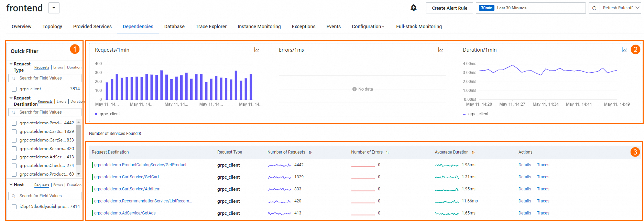This screenshot has width=644, height=221.
Task: Sort by Number of Errors column
Action: [388, 152]
